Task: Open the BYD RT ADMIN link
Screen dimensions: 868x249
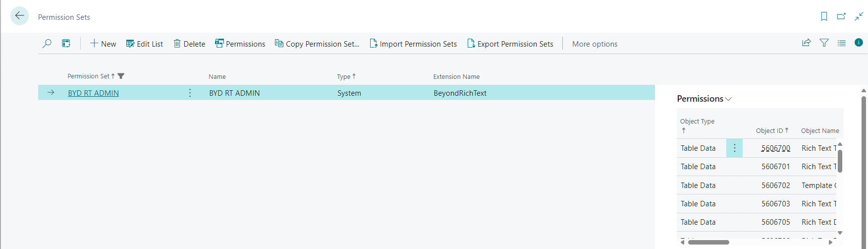Action: coord(93,93)
